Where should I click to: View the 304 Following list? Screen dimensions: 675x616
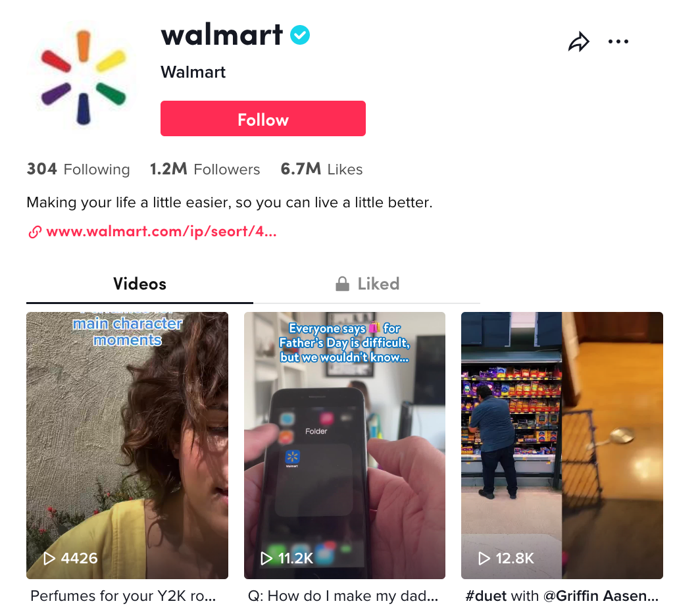pyautogui.click(x=78, y=169)
